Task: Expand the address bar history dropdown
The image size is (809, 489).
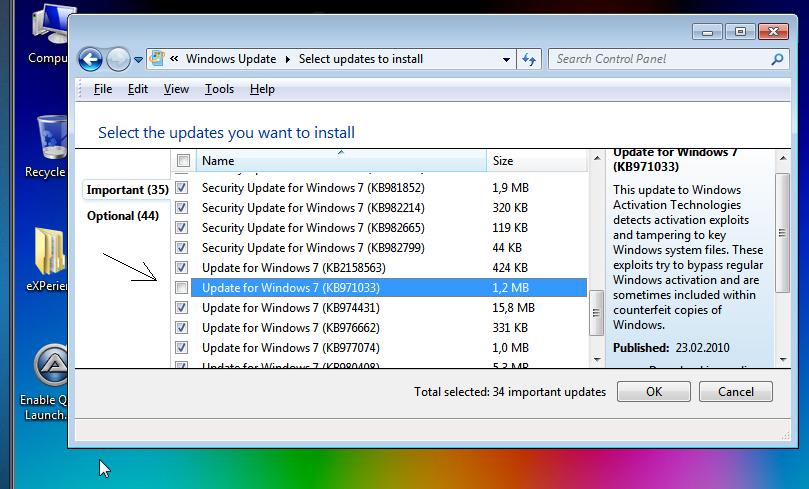Action: [x=506, y=59]
